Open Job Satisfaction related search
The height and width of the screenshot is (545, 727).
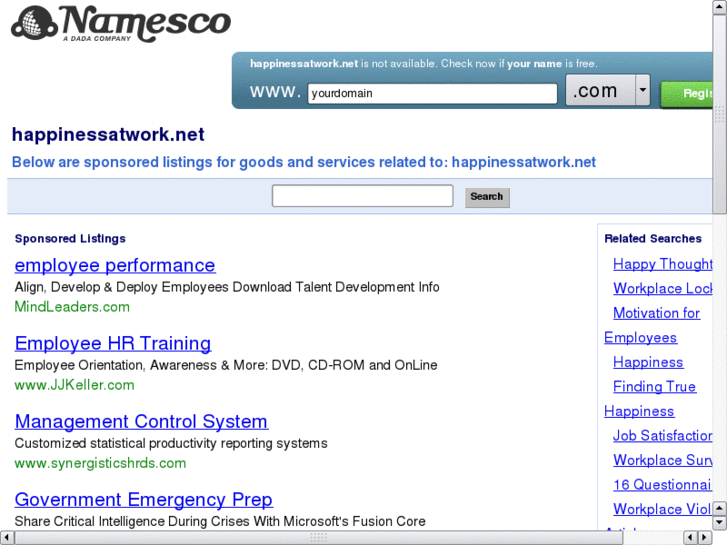(663, 436)
